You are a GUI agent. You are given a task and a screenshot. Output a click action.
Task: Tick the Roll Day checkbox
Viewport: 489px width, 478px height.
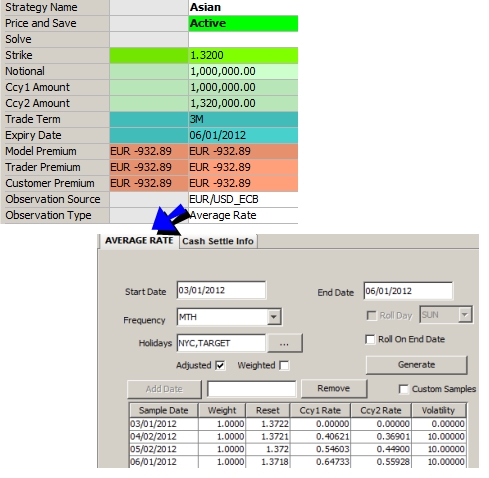pyautogui.click(x=371, y=315)
